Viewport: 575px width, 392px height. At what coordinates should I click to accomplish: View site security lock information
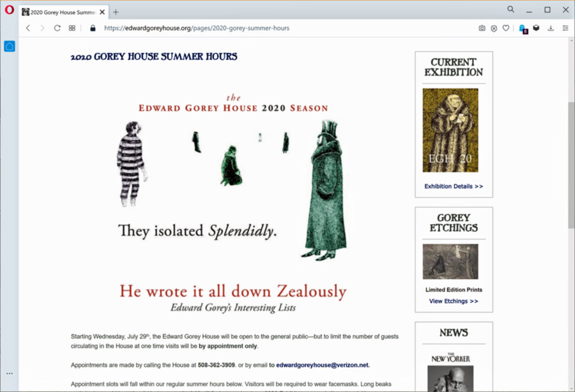92,28
